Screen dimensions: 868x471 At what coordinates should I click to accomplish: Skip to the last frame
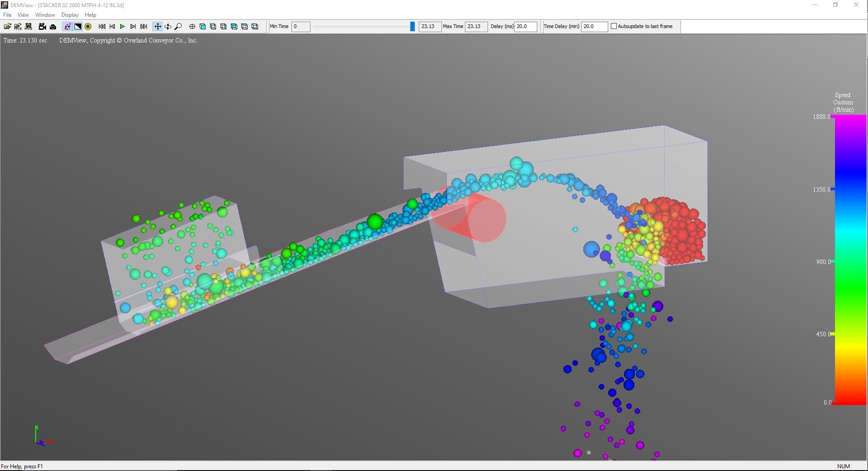click(144, 27)
